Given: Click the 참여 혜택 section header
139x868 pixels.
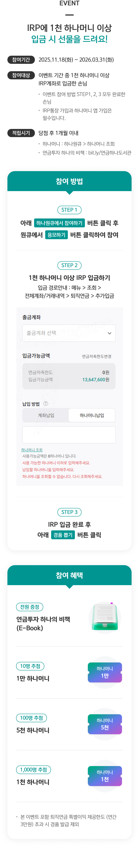Looking at the screenshot, I should click(x=69, y=575).
